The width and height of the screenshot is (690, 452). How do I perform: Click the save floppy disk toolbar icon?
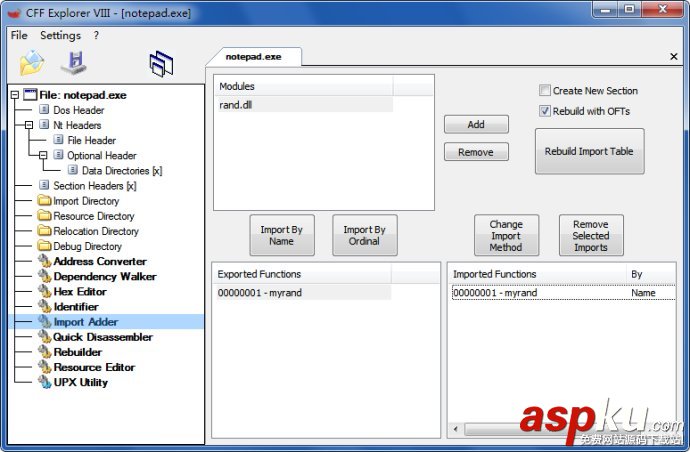[73, 63]
